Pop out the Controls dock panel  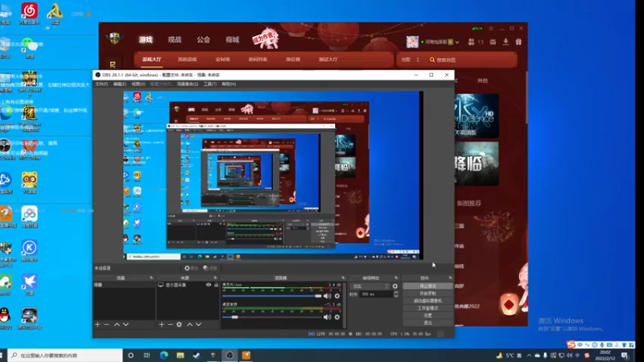pyautogui.click(x=450, y=278)
